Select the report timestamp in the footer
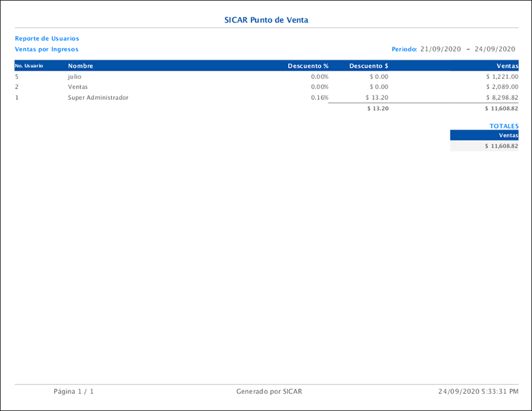 (478, 392)
